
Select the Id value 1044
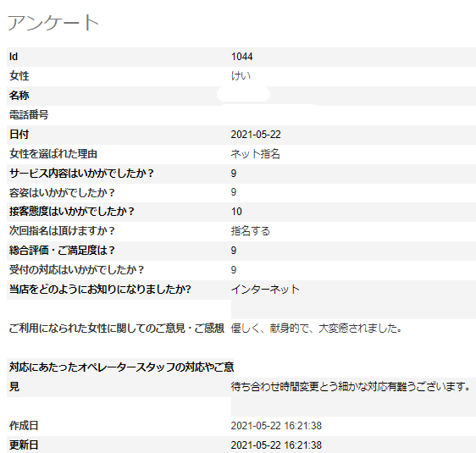coord(241,57)
